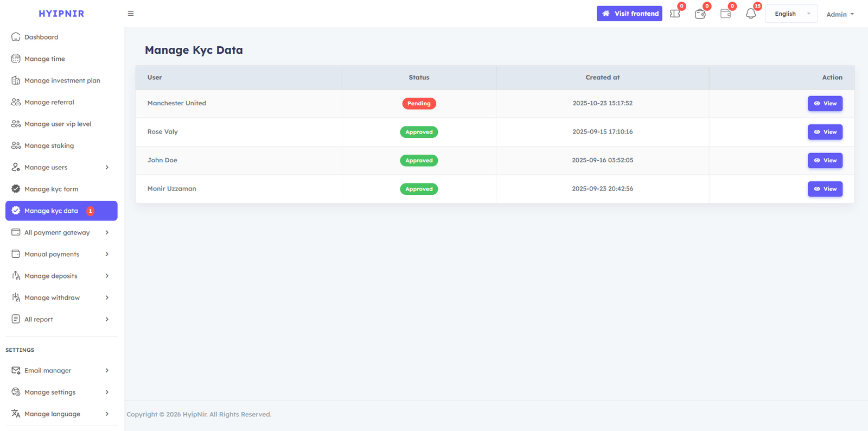Viewport: 868px width, 431px height.
Task: Click the Pending status badge
Action: [x=419, y=103]
